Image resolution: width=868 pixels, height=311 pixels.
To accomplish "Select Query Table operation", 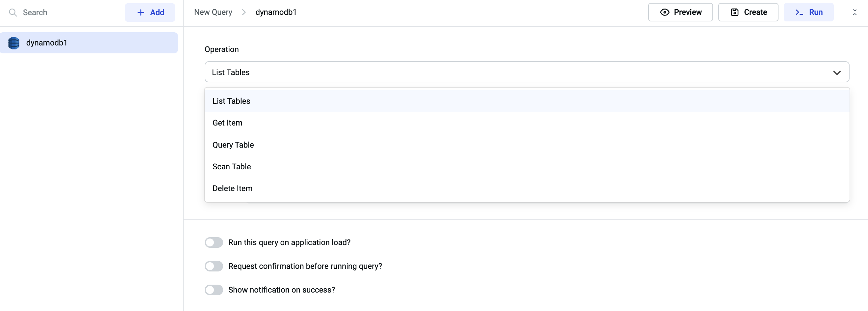I will 233,145.
